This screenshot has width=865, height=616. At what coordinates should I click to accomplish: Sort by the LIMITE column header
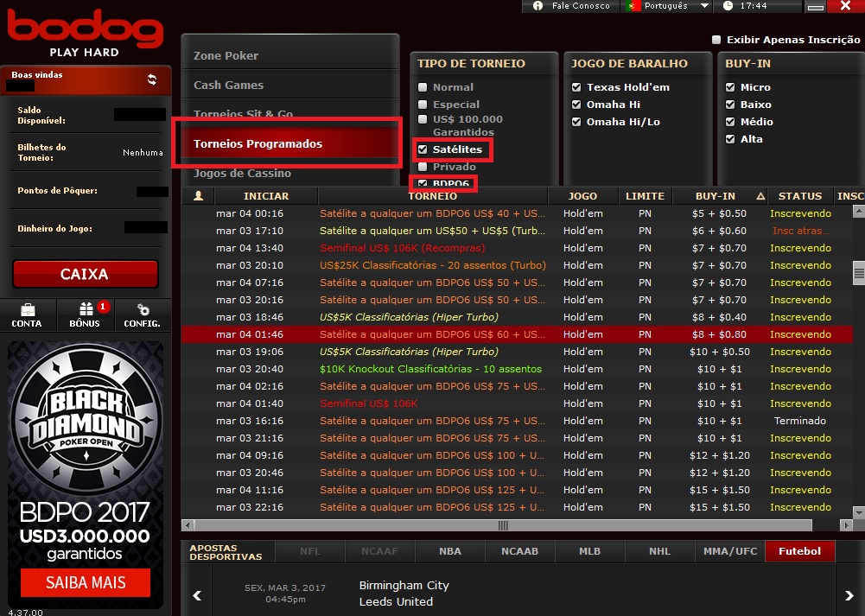coord(645,196)
